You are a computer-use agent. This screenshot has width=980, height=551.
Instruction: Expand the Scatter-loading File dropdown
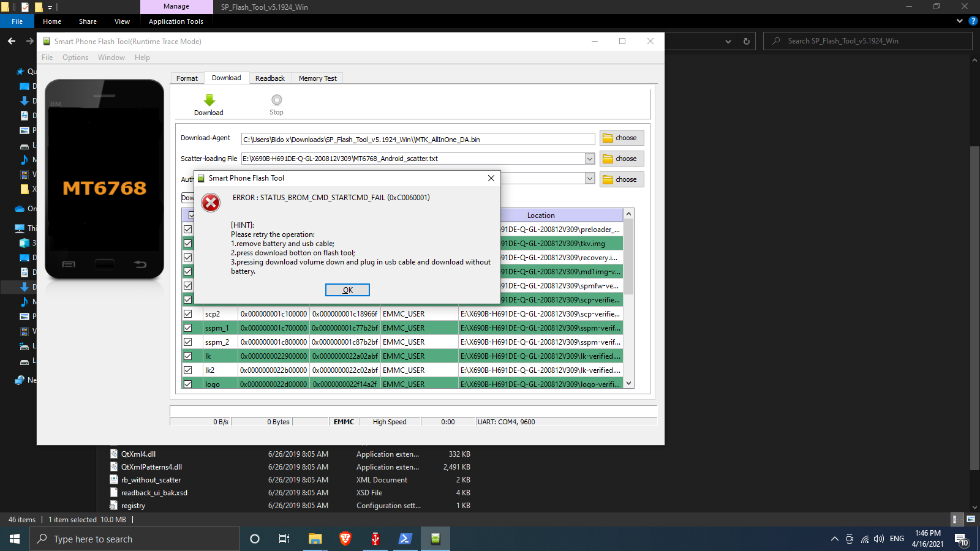point(590,159)
